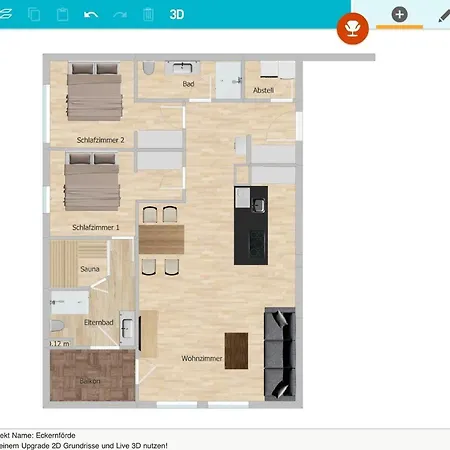Click the paste clipboard icon
The height and width of the screenshot is (450, 450).
click(x=62, y=15)
